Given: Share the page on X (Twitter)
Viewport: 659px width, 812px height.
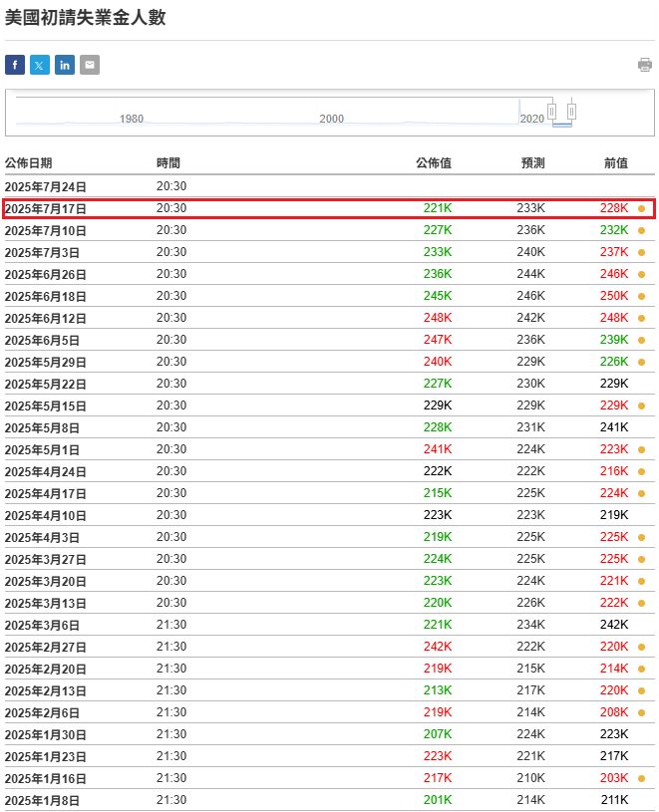Looking at the screenshot, I should 40,66.
